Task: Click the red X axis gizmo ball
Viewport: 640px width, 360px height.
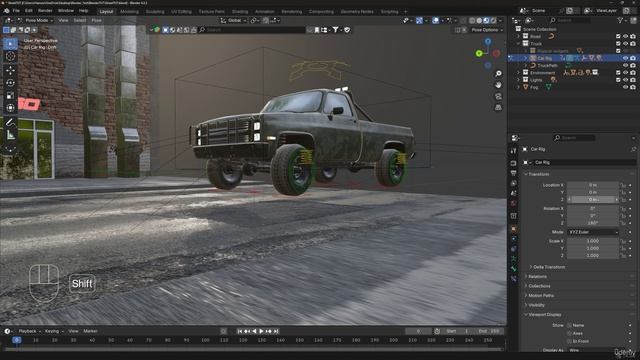Action: point(496,53)
